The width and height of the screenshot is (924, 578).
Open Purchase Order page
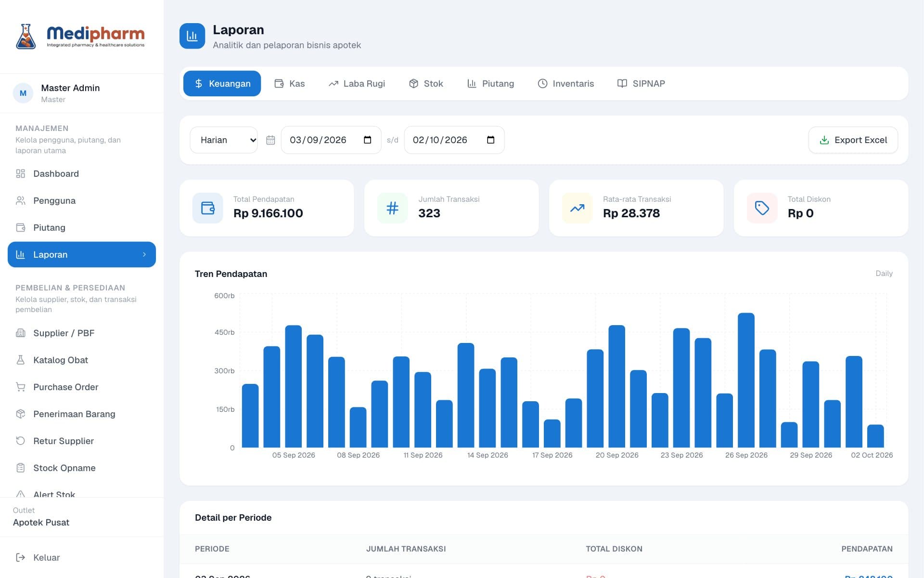82,387
